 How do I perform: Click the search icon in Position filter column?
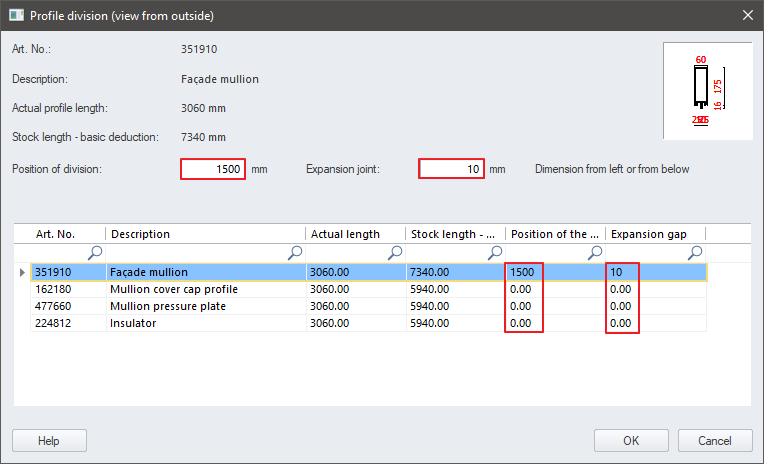(x=595, y=253)
